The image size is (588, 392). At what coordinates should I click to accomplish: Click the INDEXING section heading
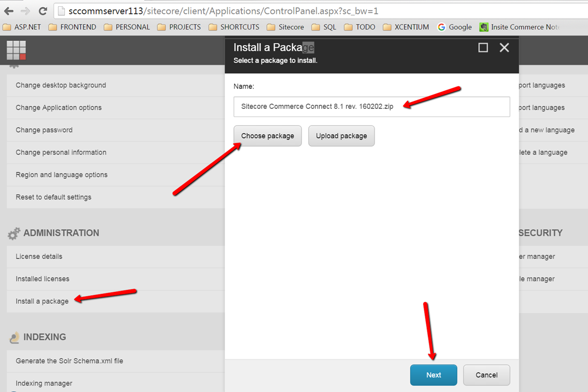(45, 337)
